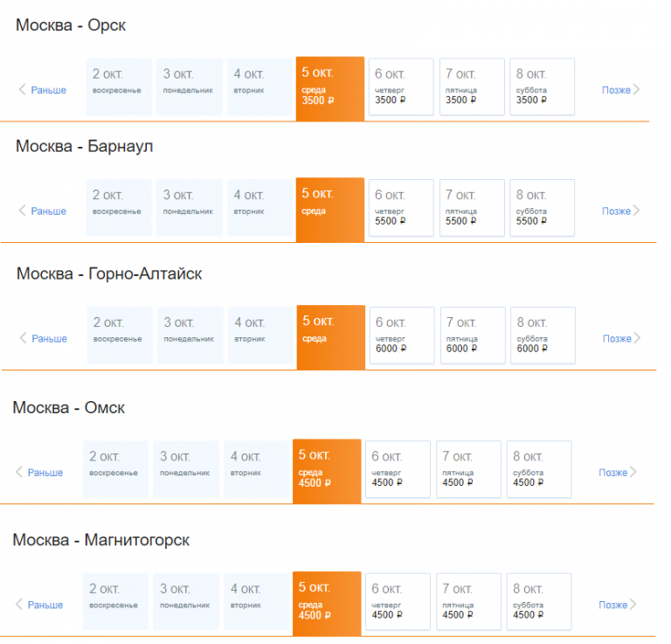Image resolution: width=671 pixels, height=644 pixels.
Task: Select 3 окт. понедельник in the Омск row
Action: click(186, 469)
